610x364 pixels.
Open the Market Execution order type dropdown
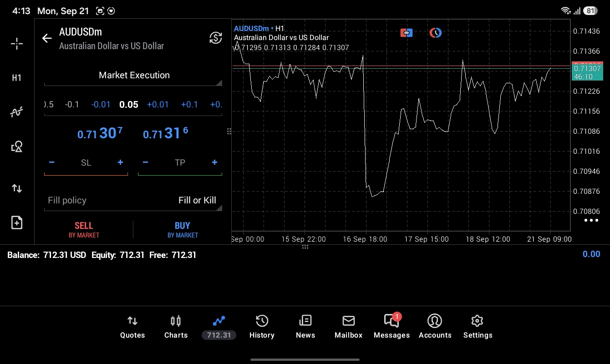click(133, 76)
